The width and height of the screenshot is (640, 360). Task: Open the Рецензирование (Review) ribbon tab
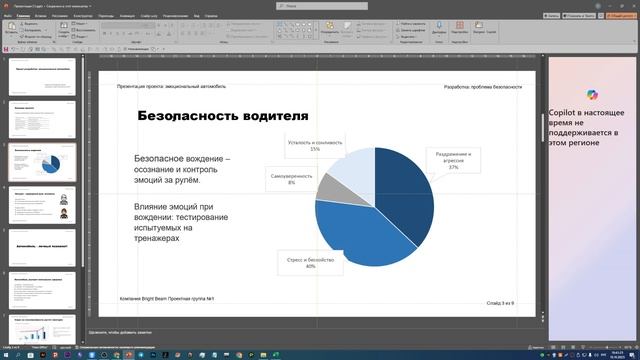pos(175,16)
